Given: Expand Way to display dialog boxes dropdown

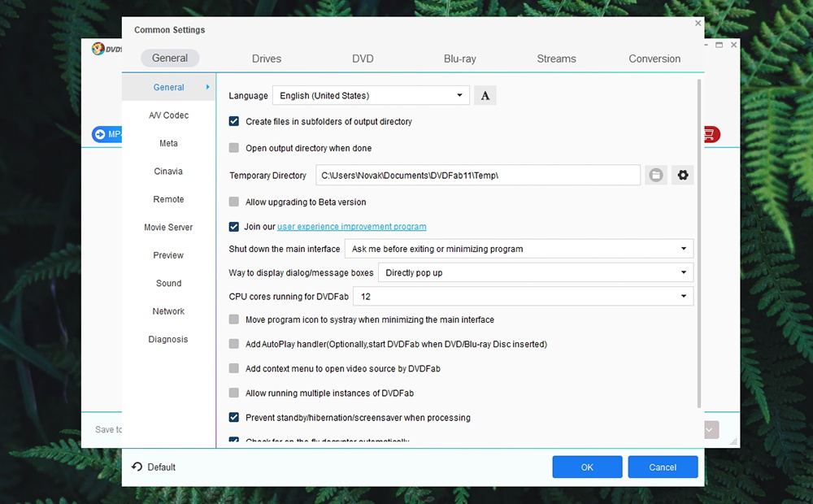Looking at the screenshot, I should (x=536, y=273).
